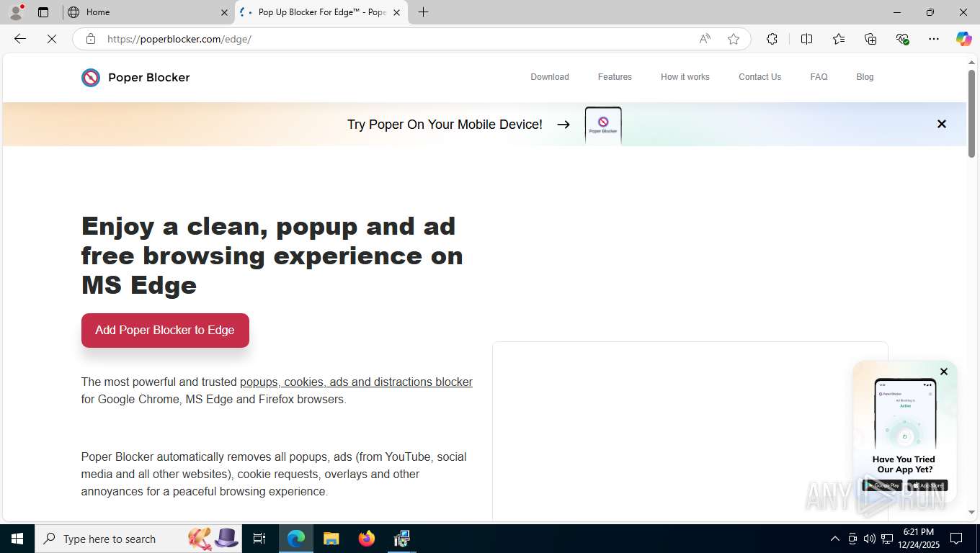Click the banner arrow icon
This screenshot has height=553, width=980.
[563, 125]
